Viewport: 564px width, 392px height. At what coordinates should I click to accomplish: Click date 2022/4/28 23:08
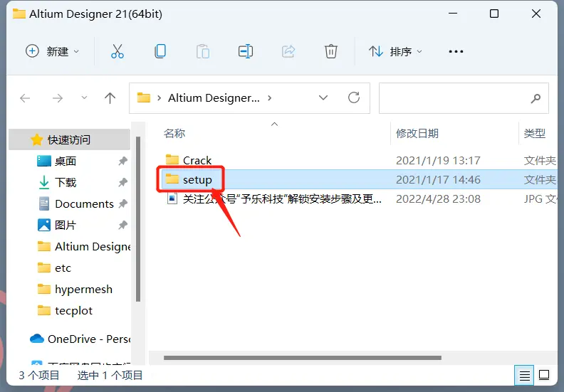pyautogui.click(x=438, y=198)
